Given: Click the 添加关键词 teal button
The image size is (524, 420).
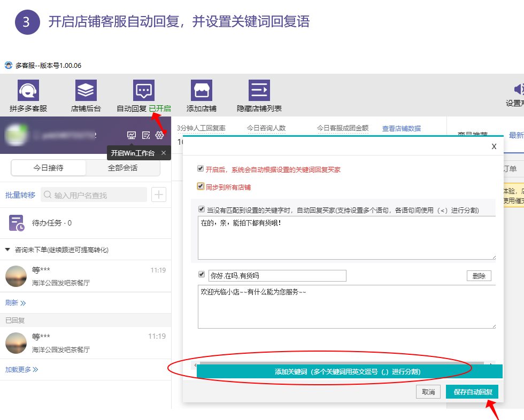Looking at the screenshot, I should [350, 371].
